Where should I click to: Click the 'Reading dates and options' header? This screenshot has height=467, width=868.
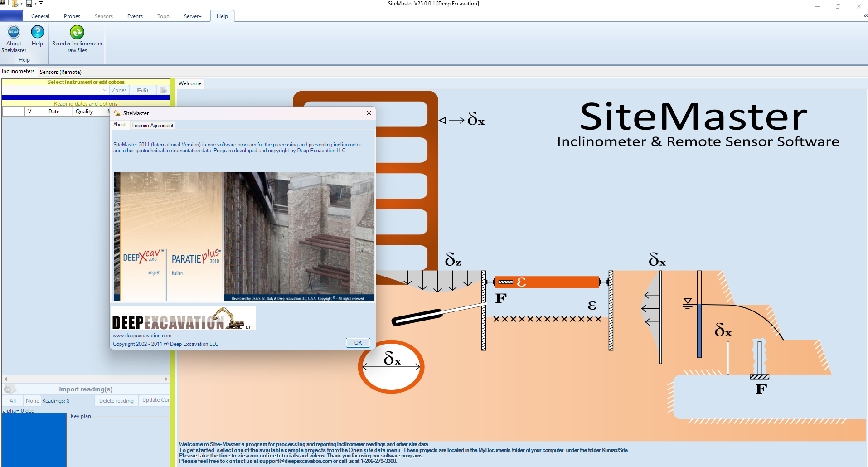pyautogui.click(x=86, y=104)
